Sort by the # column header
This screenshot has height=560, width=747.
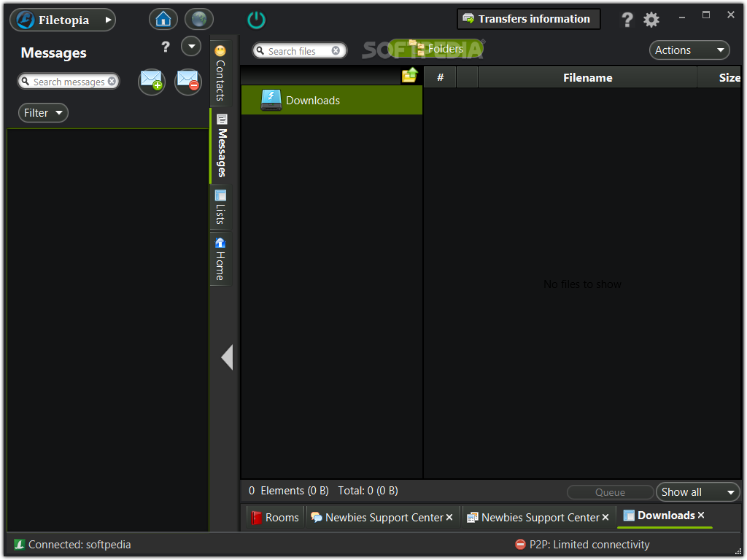click(440, 77)
